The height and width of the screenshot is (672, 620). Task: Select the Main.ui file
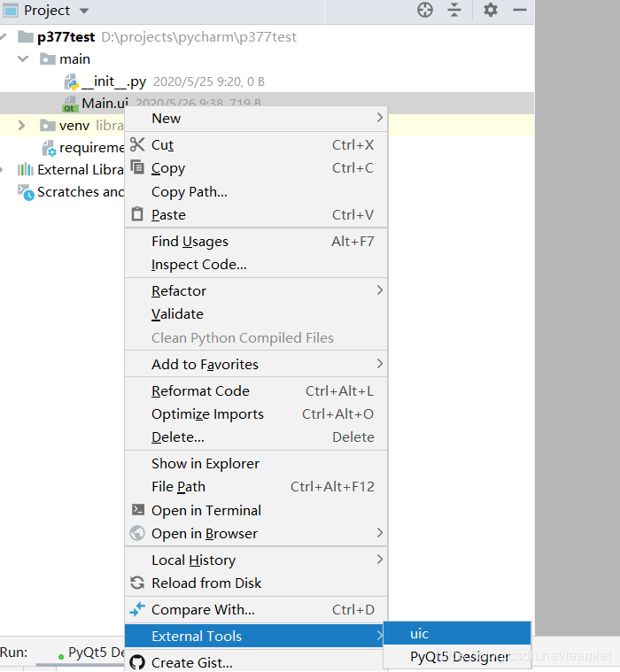(105, 104)
